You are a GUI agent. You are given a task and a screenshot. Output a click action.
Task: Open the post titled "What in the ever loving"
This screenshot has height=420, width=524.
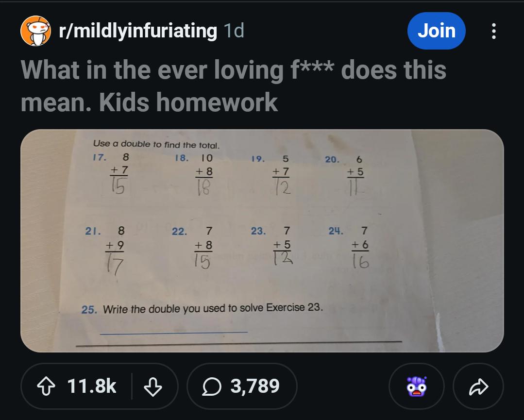pos(233,85)
